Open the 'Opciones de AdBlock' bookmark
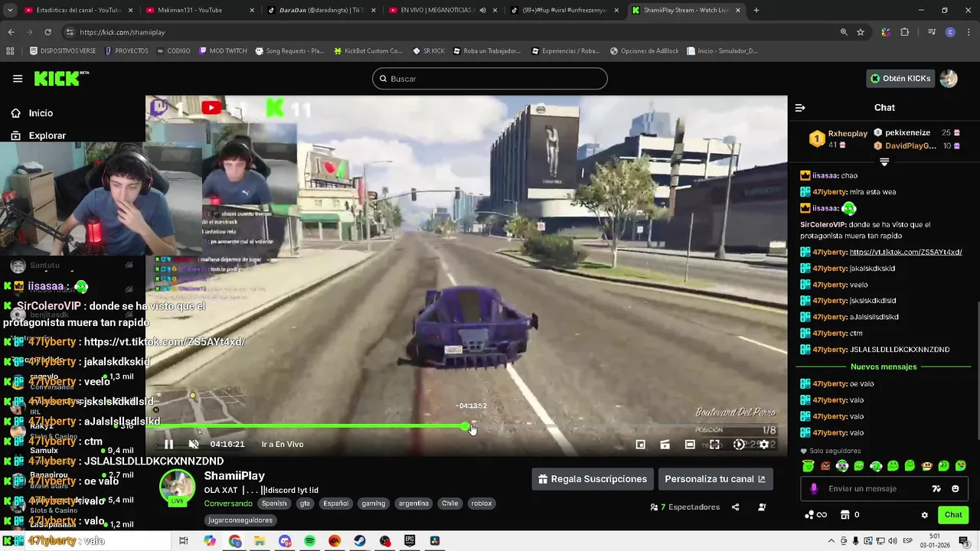Screen dimensions: 980x551 click(645, 51)
